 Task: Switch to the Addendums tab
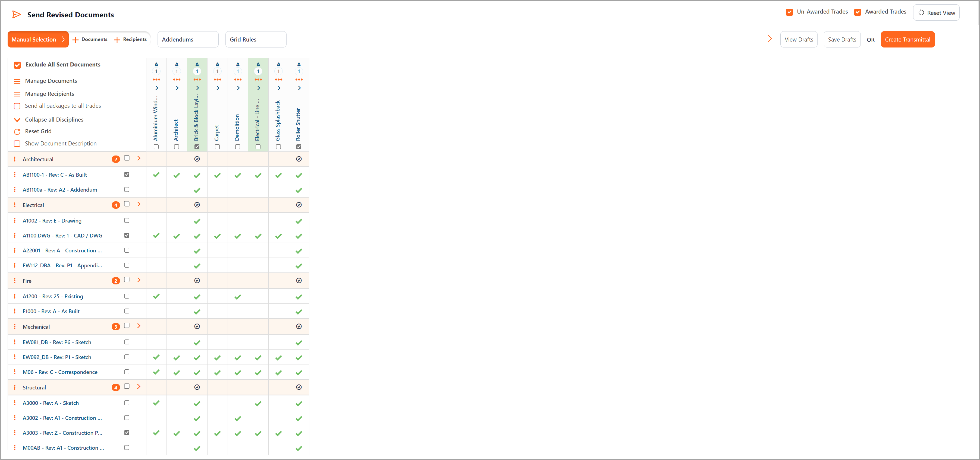(188, 40)
